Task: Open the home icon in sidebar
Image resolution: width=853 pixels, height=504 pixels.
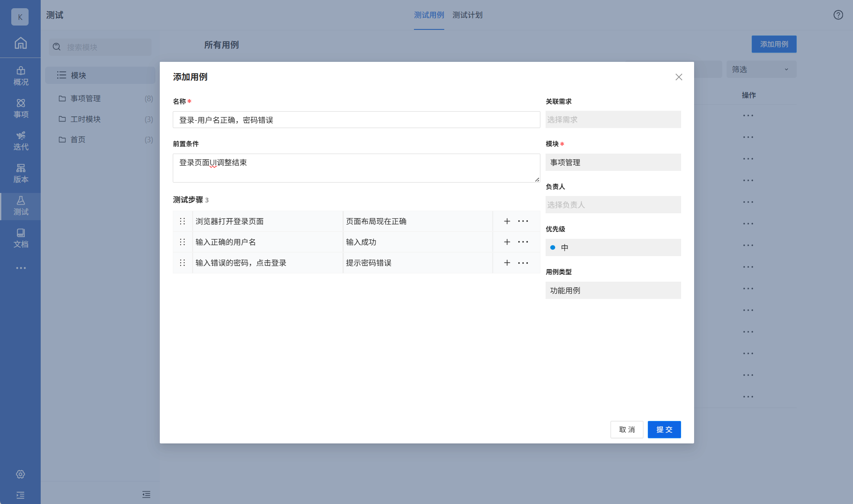Action: click(x=20, y=43)
